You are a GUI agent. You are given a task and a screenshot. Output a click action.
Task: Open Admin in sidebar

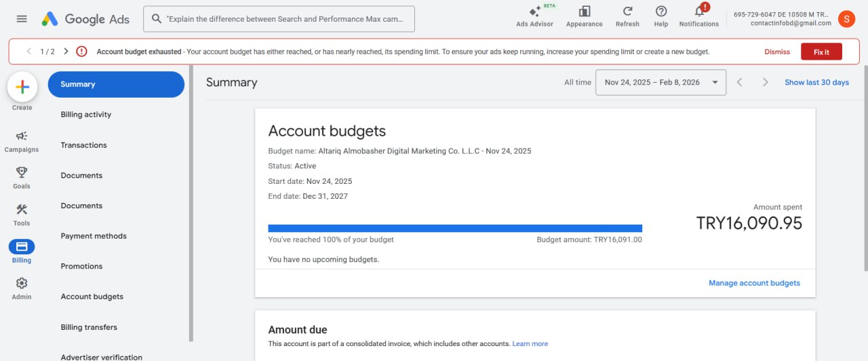22,288
